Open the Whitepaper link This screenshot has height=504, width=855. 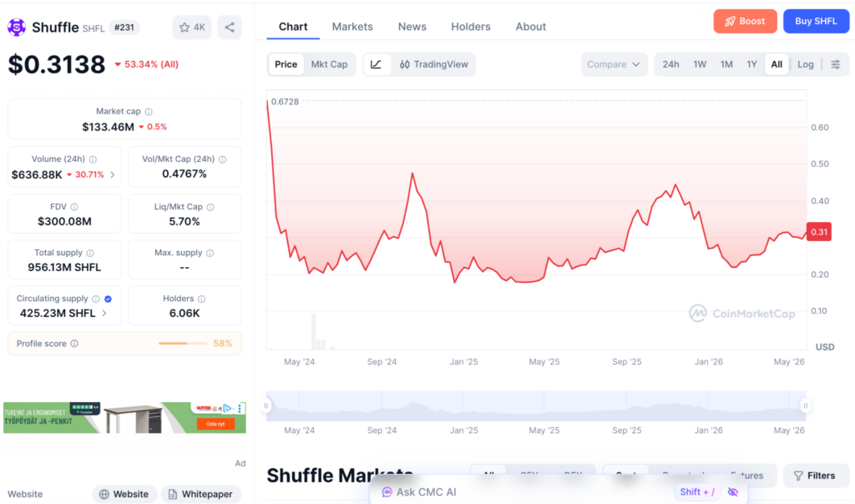tap(201, 494)
